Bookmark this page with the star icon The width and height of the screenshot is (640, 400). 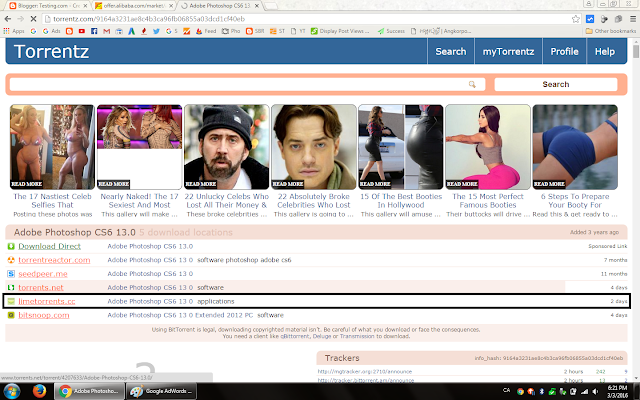(x=576, y=19)
